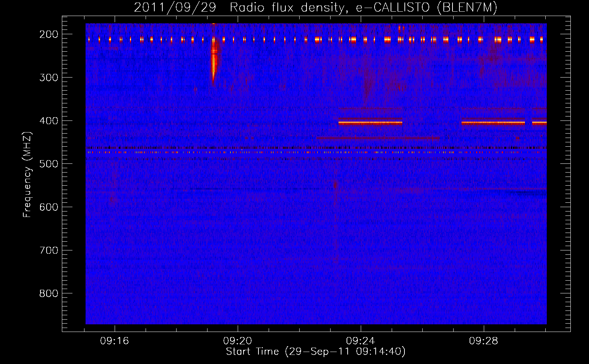Click the 800 frequency tick label
Image resolution: width=589 pixels, height=364 pixels.
[49, 293]
